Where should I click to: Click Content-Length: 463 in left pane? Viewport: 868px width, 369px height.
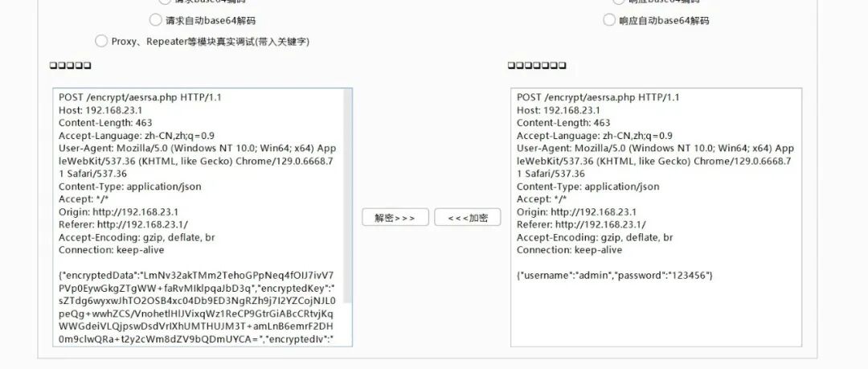[x=105, y=123]
